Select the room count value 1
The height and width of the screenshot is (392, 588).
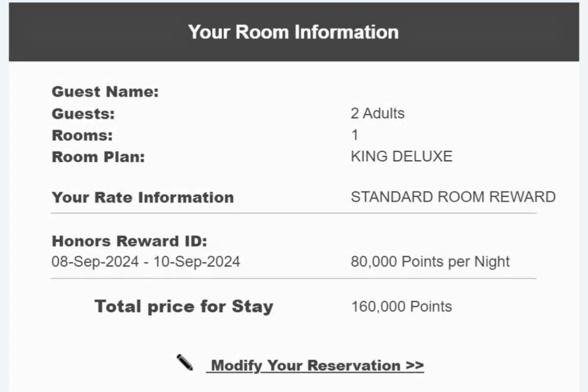355,135
